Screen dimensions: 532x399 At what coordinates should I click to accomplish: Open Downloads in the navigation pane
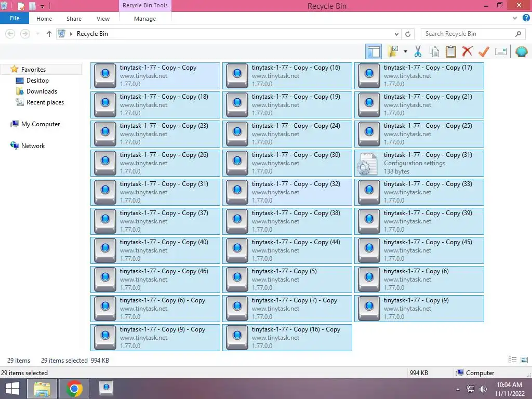[42, 91]
